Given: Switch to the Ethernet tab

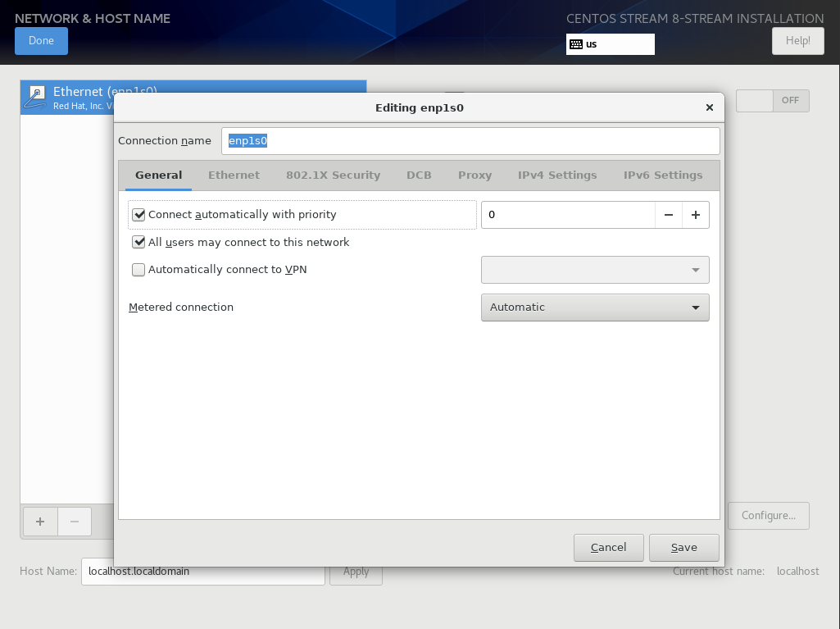Looking at the screenshot, I should click(234, 175).
